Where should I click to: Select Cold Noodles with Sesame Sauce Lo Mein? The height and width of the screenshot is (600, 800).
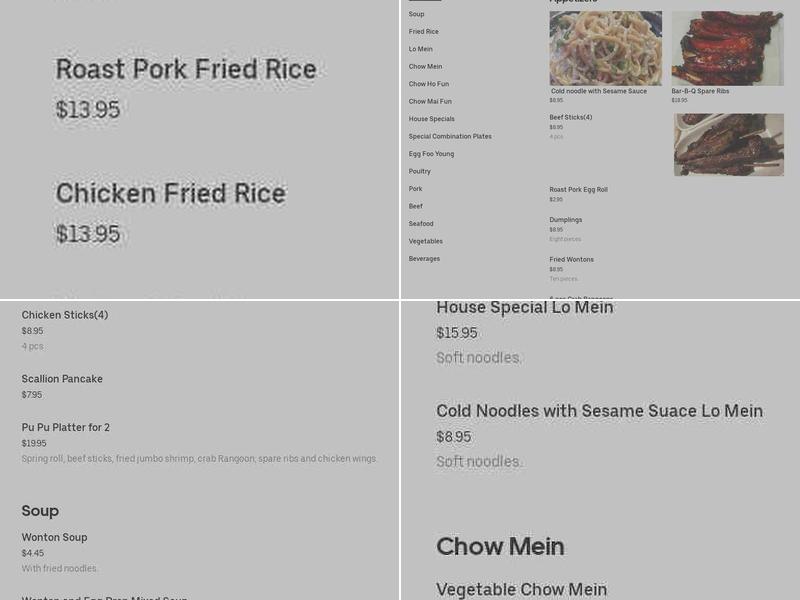(x=599, y=411)
